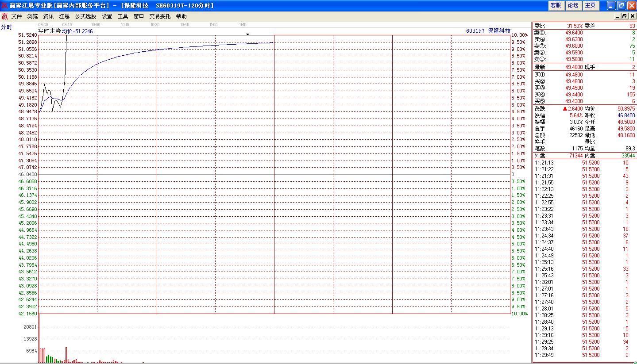This screenshot has height=364, width=637.
Task: Click the 20891 volume axis label
Action: coord(30,327)
